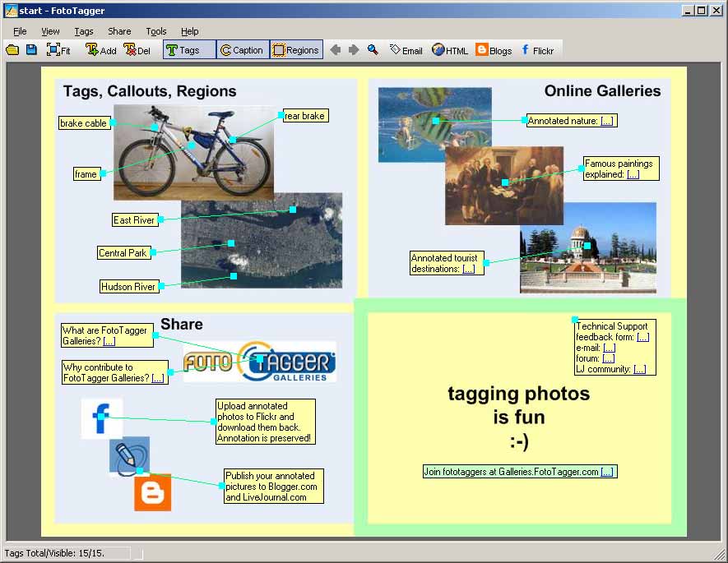
Task: Click the historical painting image
Action: pyautogui.click(x=504, y=186)
